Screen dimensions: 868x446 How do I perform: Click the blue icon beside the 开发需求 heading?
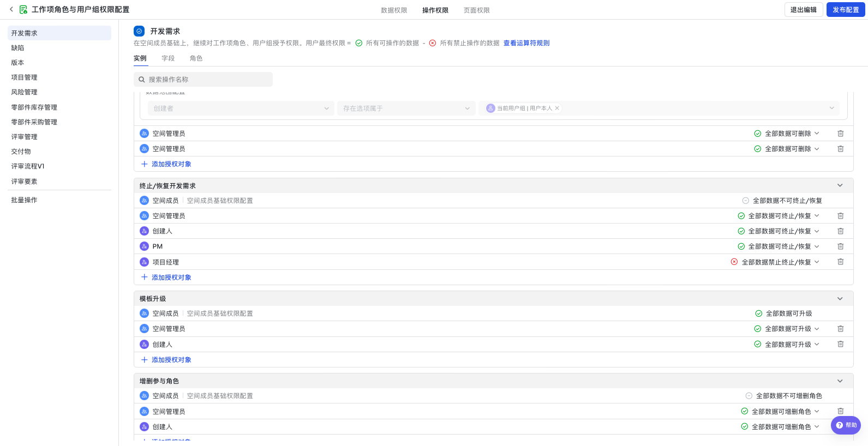(x=139, y=31)
